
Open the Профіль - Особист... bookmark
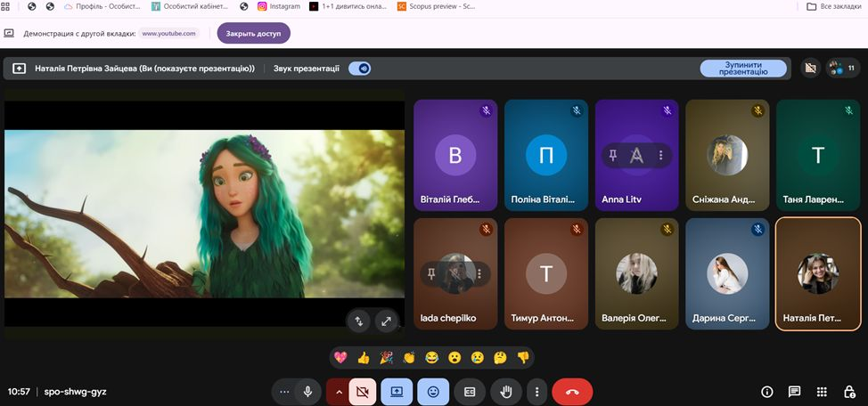[102, 6]
